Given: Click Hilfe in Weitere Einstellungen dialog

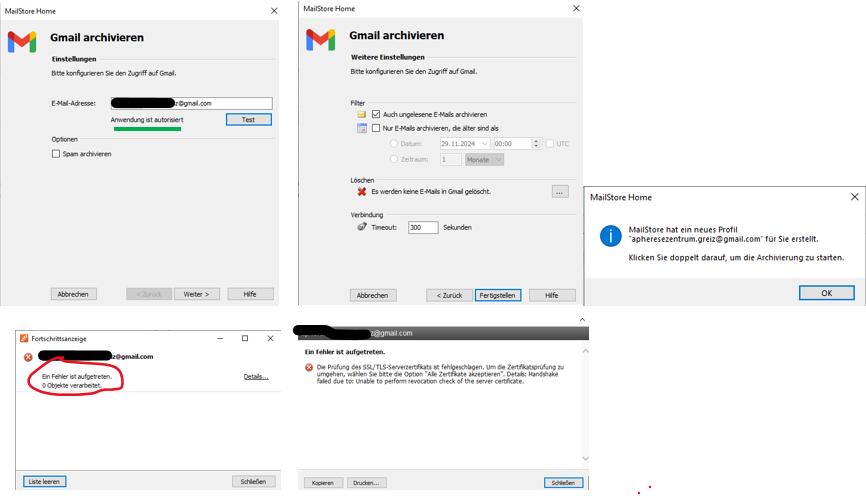Looking at the screenshot, I should pos(552,296).
